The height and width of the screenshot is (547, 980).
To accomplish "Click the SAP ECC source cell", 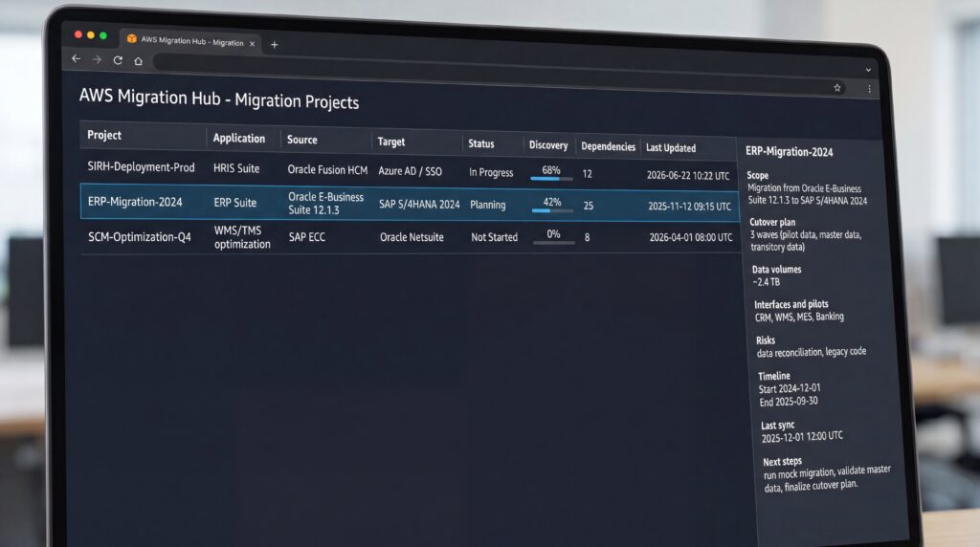I will click(307, 237).
